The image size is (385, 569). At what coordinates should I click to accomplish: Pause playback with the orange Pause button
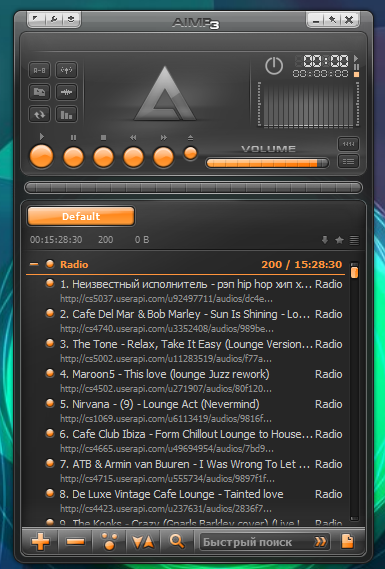pos(74,157)
